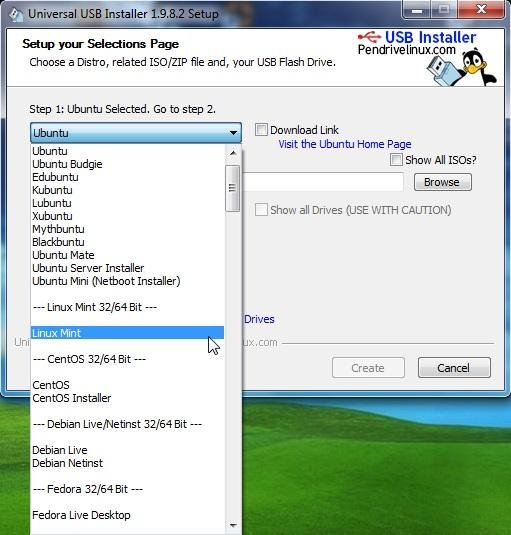
Task: Click the Debian Live/Netinst 32/64 Bit header
Action: 127,424
